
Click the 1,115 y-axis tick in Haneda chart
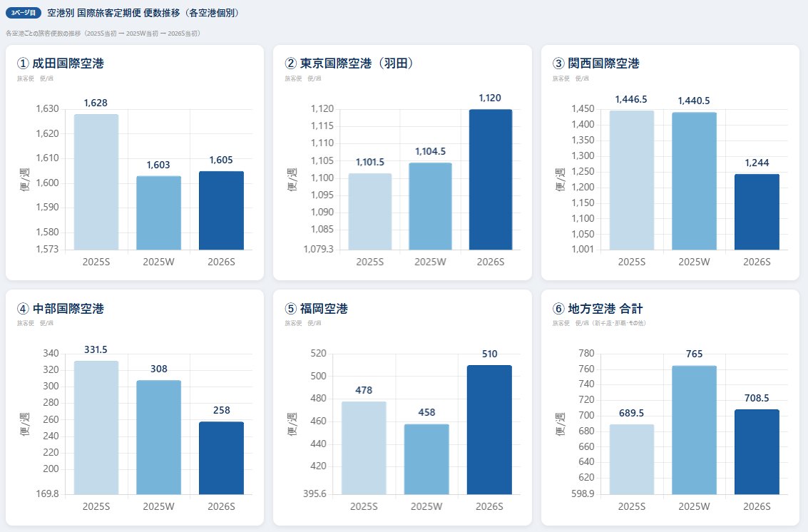click(322, 126)
